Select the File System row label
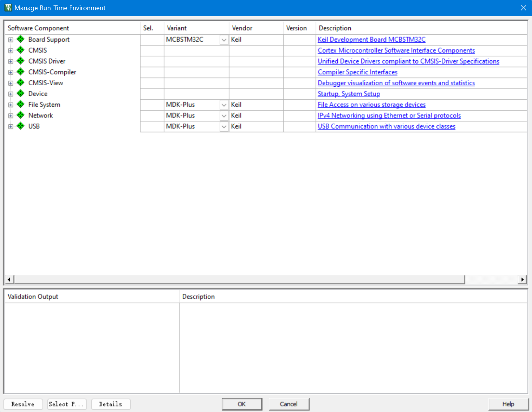Screen dimensions: 532x412 point(44,104)
